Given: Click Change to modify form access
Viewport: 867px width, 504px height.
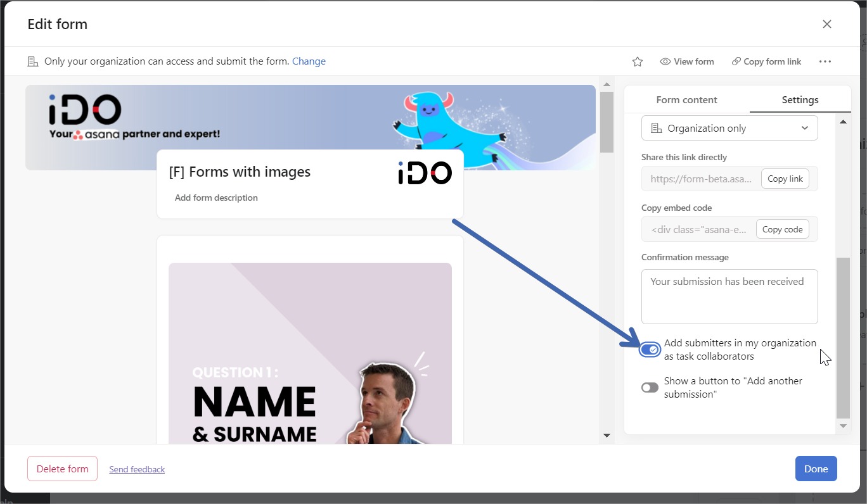Looking at the screenshot, I should 309,61.
